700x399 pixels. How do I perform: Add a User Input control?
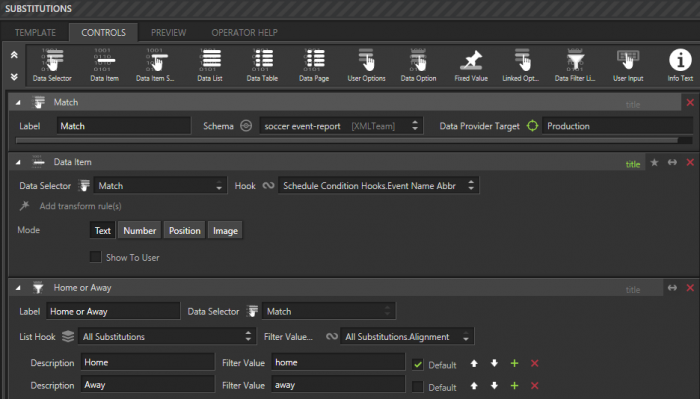pos(628,65)
